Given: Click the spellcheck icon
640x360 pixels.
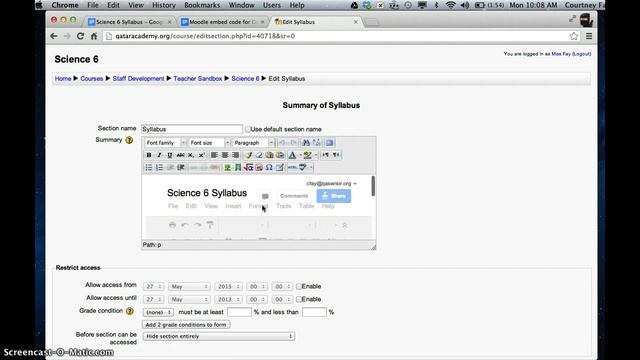Looking at the screenshot, I should (x=303, y=167).
